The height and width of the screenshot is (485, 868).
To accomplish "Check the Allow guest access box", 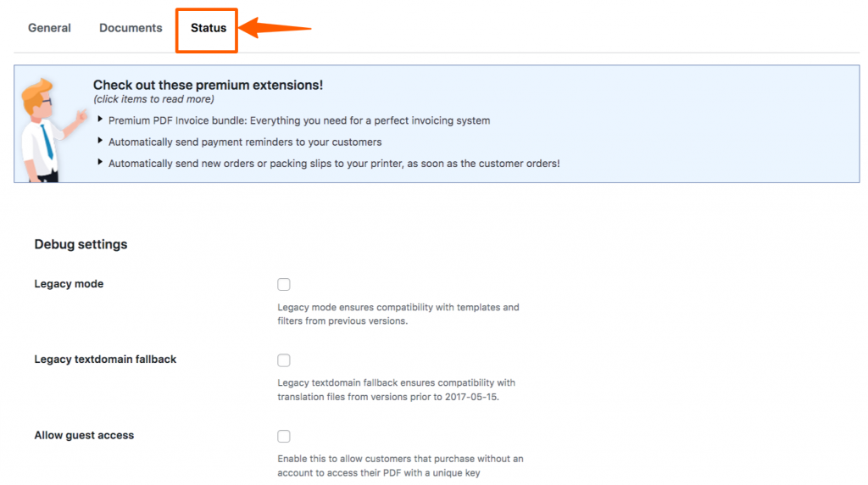I will [x=283, y=437].
